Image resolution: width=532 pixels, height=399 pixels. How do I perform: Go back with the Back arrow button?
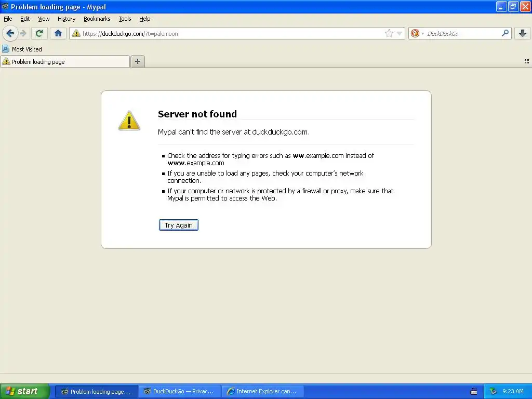10,33
